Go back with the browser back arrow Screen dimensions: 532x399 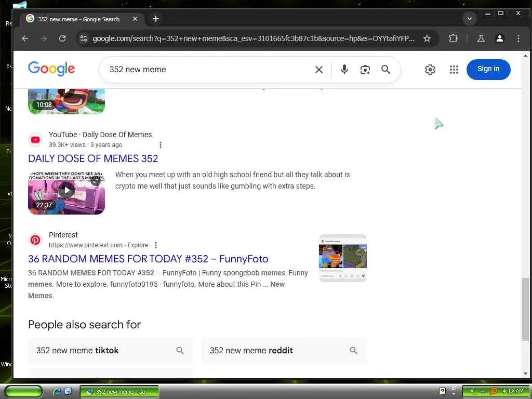25,38
